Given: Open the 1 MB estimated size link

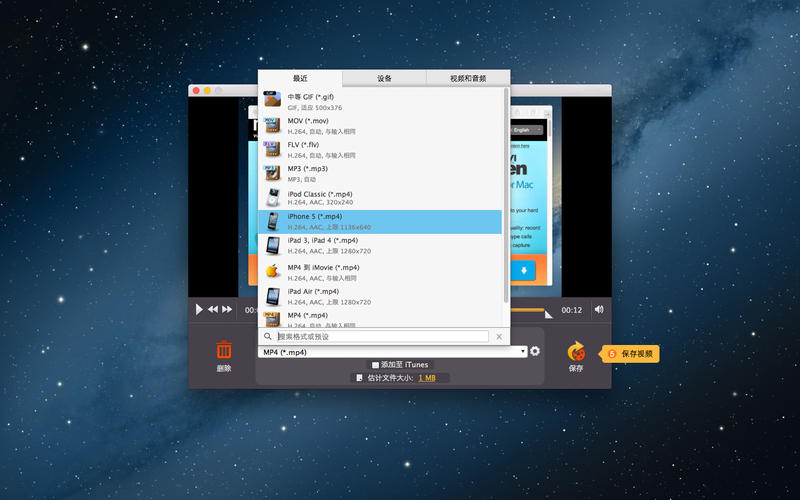Looking at the screenshot, I should (427, 378).
